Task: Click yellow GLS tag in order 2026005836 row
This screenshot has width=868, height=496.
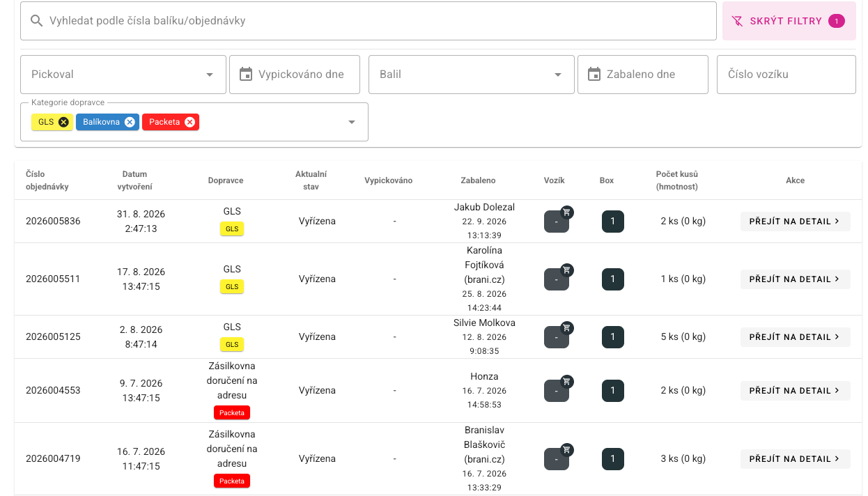Action: tap(232, 228)
